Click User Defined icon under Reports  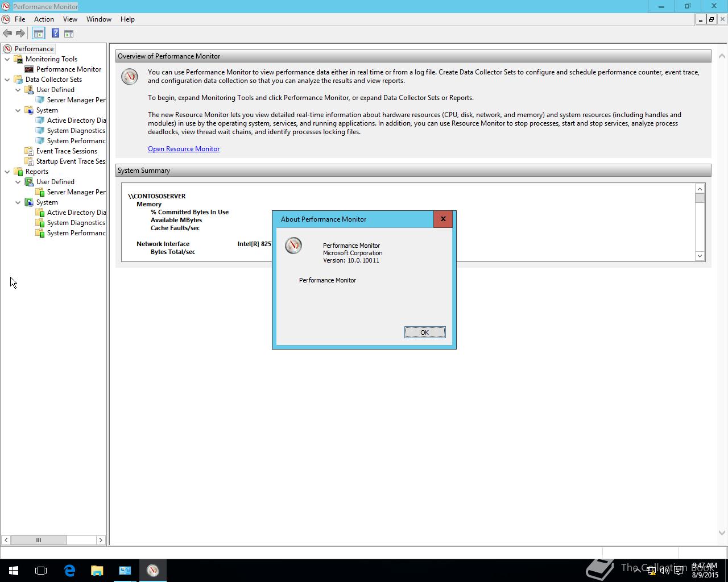[x=29, y=182]
